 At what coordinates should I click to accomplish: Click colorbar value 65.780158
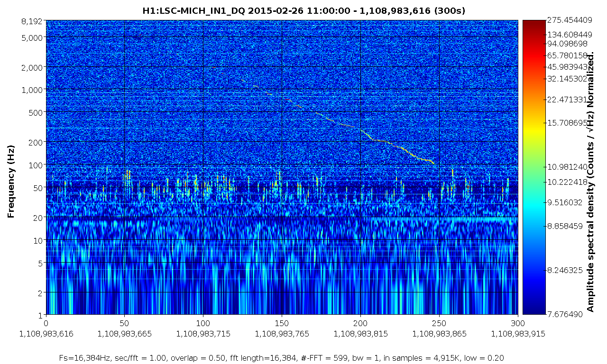567,55
